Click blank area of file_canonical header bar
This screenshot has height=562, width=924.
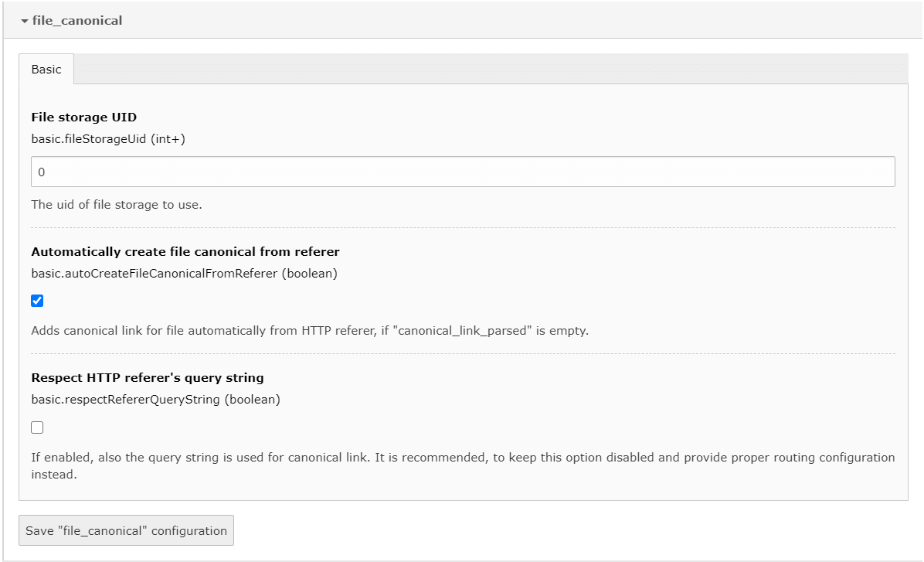click(x=518, y=21)
